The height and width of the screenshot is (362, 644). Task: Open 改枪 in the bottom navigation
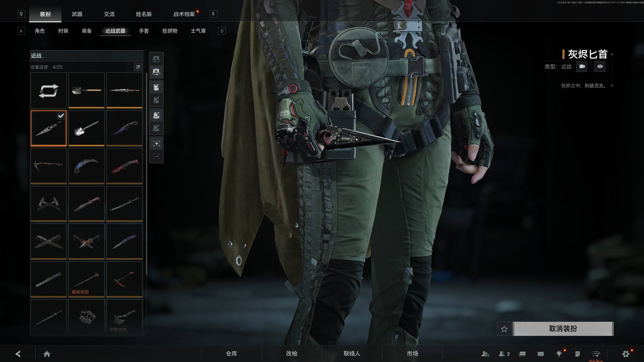(292, 354)
